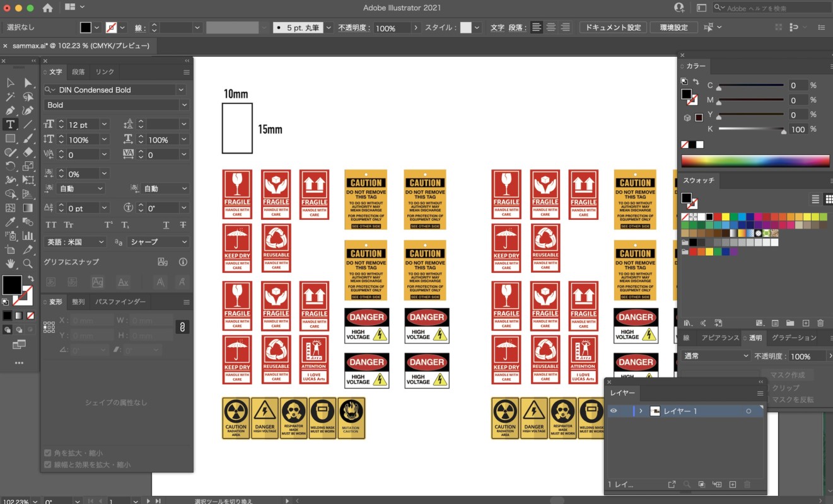Image resolution: width=833 pixels, height=504 pixels.
Task: Switch to the 段落 tab
Action: (78, 72)
